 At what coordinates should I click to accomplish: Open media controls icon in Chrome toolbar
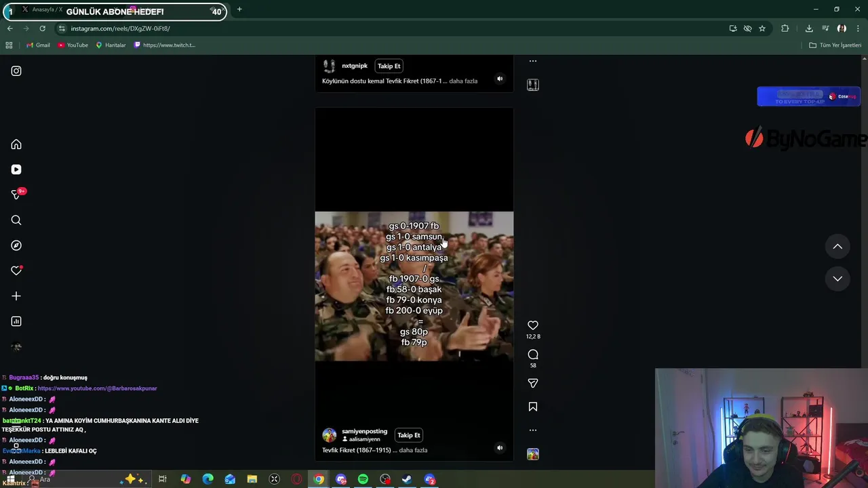click(x=825, y=28)
